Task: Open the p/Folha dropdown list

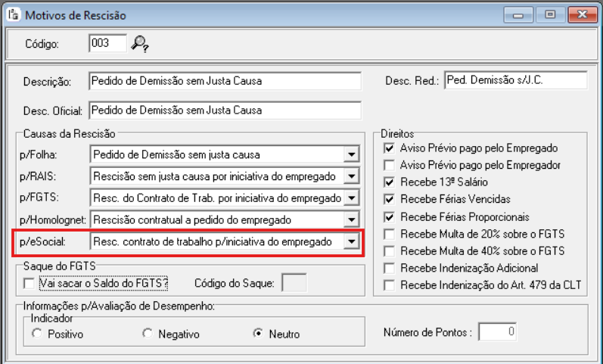Action: click(350, 155)
